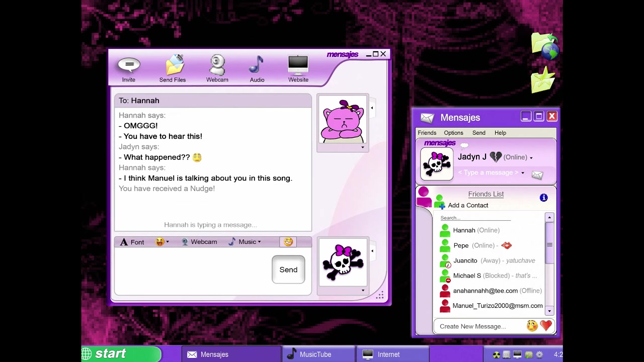Open dropdown below Hannah's cat avatar
The height and width of the screenshot is (362, 644).
[x=362, y=147]
